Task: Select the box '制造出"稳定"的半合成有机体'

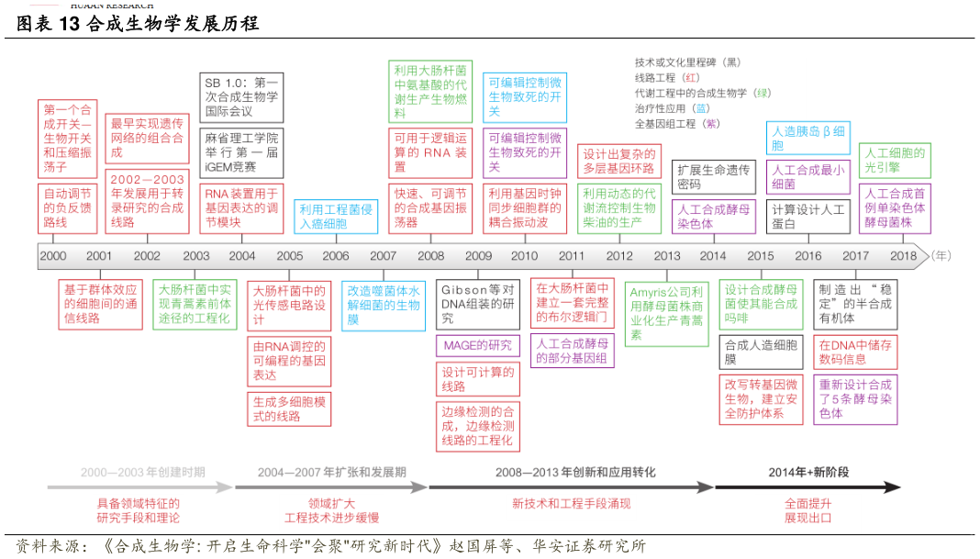Action: point(855,305)
